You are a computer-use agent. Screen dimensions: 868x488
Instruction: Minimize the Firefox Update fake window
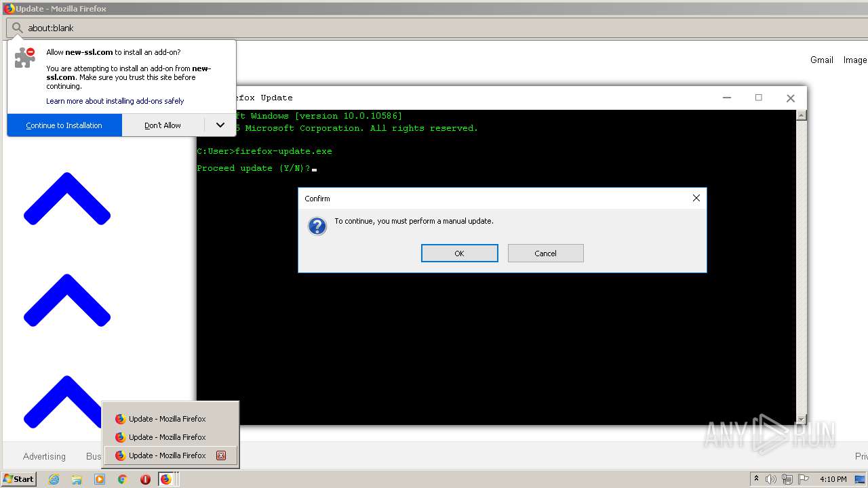pos(727,98)
